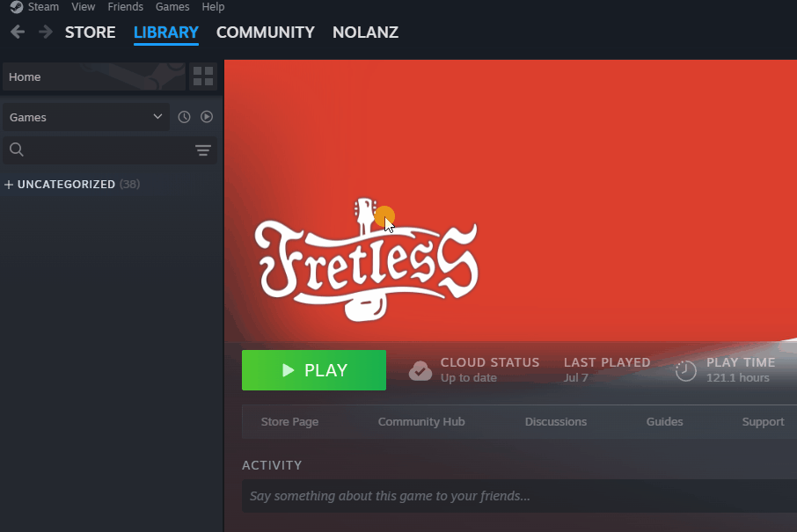This screenshot has width=797, height=532.
Task: Expand the Uncategorized game list
Action: click(x=71, y=185)
